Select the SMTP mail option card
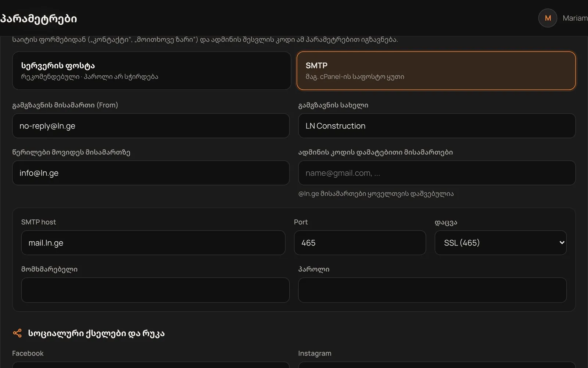The image size is (588, 368). [436, 71]
